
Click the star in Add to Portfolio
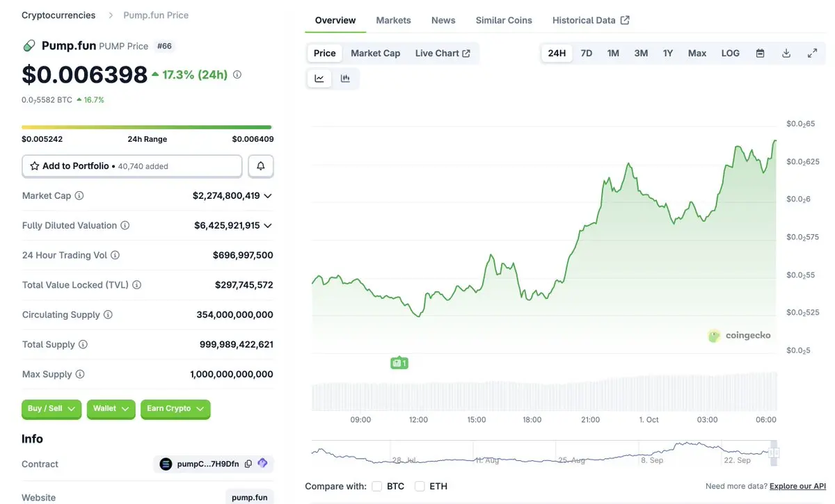point(35,166)
